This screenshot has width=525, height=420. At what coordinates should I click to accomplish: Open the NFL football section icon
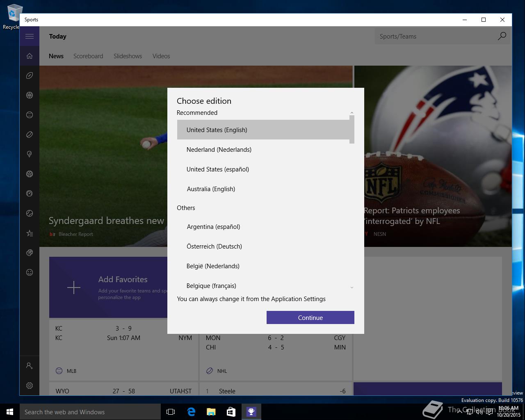30,75
